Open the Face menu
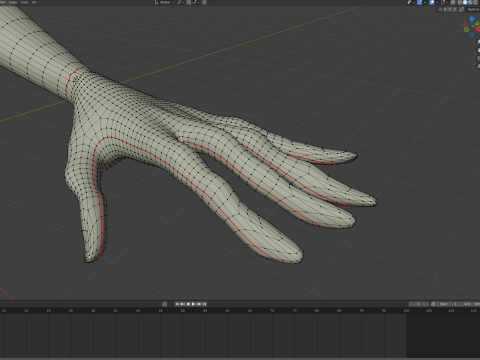The image size is (480, 360). tap(24, 2)
